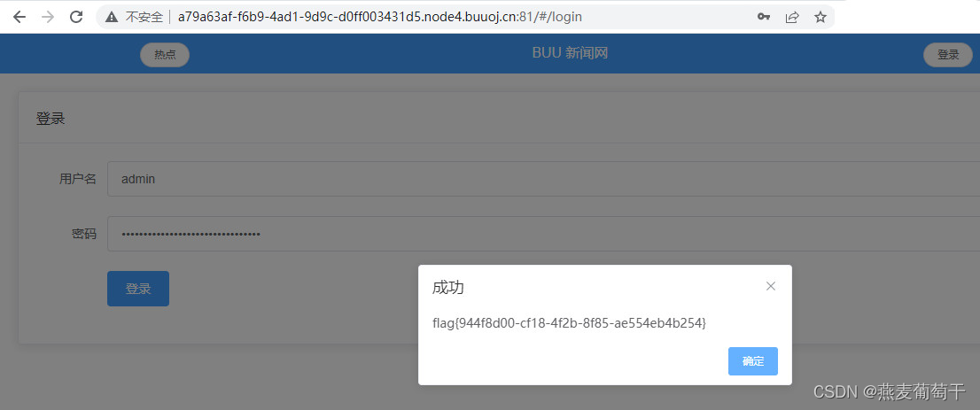The image size is (980, 410).
Task: Reload the page with refresh icon
Action: [76, 17]
